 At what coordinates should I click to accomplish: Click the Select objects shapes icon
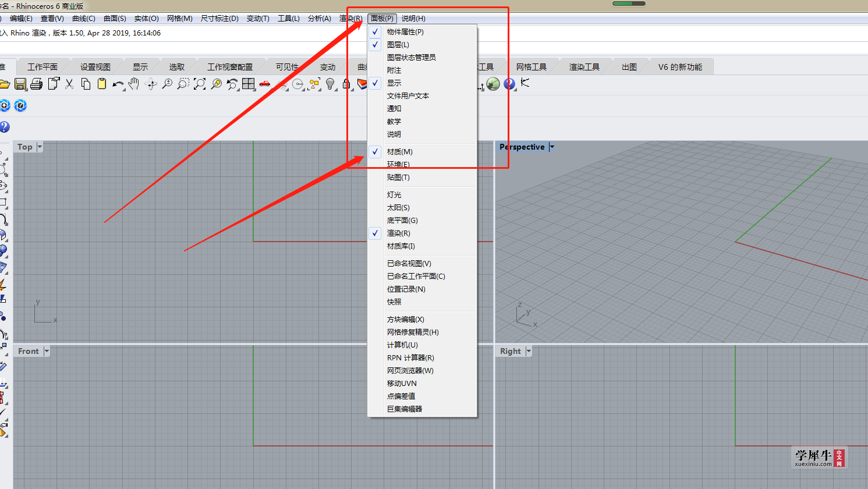tap(314, 84)
